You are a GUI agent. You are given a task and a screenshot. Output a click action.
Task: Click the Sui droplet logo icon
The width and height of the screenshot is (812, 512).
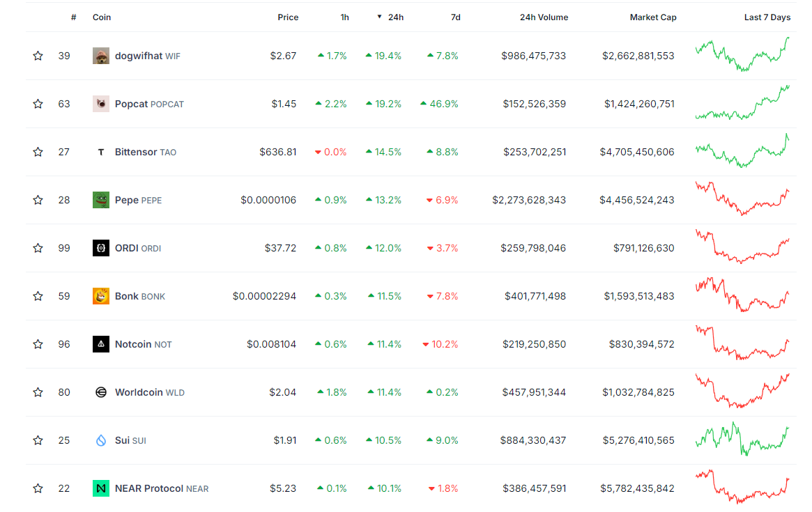(x=101, y=440)
